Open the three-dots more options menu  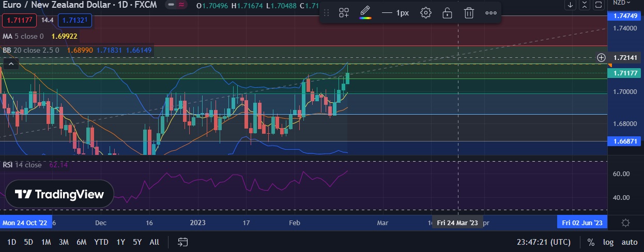tap(490, 13)
